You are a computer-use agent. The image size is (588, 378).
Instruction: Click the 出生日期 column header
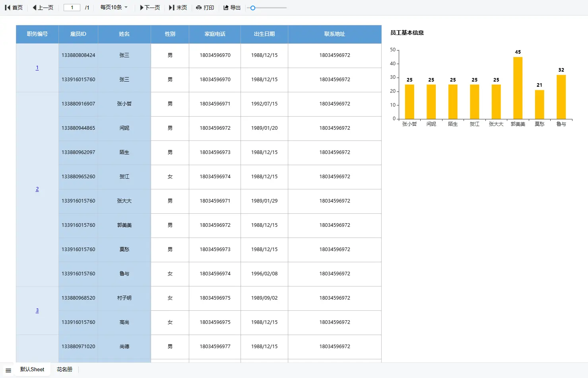(x=264, y=34)
